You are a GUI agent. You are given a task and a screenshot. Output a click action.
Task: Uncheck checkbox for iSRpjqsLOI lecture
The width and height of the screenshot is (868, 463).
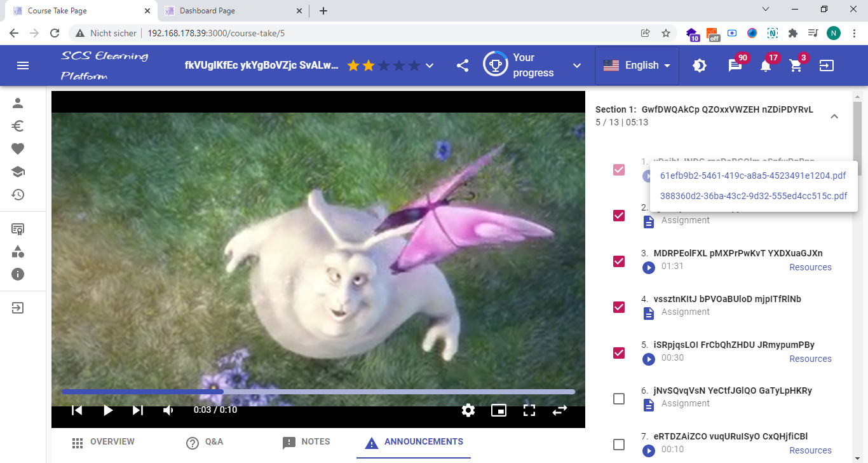click(618, 353)
